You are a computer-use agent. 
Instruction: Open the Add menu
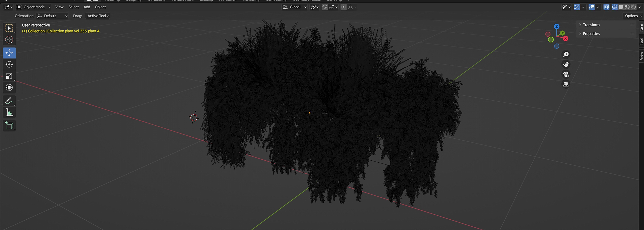pos(87,7)
